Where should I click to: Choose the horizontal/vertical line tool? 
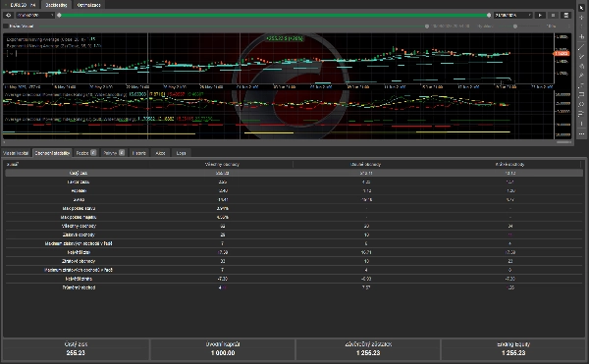pyautogui.click(x=581, y=36)
